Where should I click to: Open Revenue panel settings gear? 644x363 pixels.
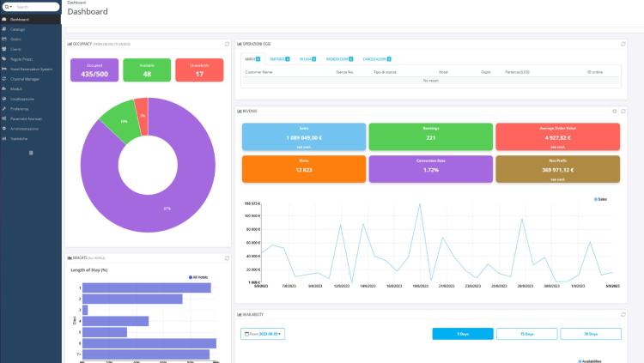coord(614,111)
